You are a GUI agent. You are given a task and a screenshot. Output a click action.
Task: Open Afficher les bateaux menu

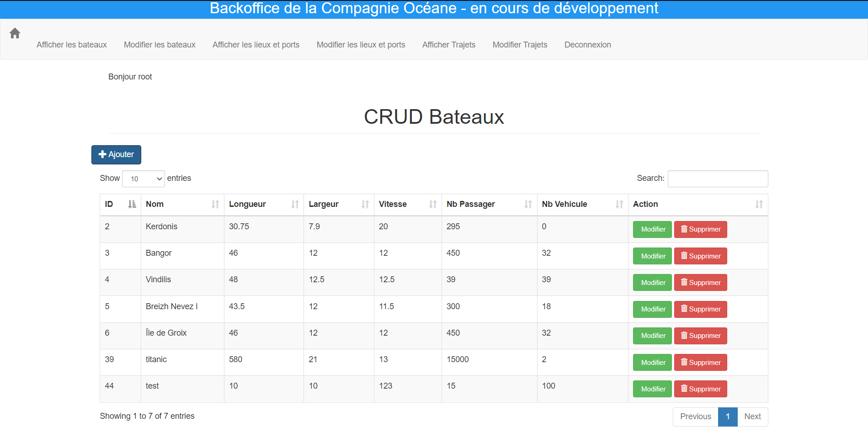(x=71, y=45)
